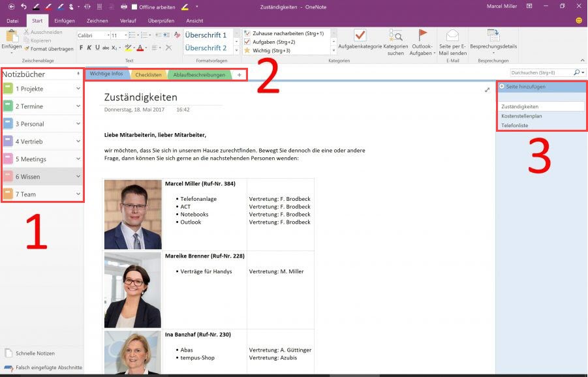Open the Ablaufbeschreibungen section tab
Image resolution: width=588 pixels, height=377 pixels.
pyautogui.click(x=199, y=74)
